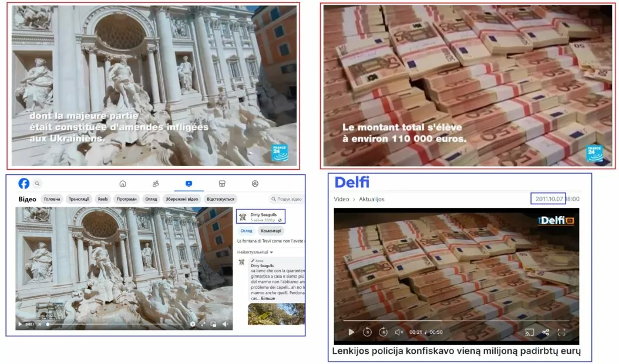The image size is (619, 364).
Task: Open the Facebook Groups icon
Action: click(x=255, y=184)
